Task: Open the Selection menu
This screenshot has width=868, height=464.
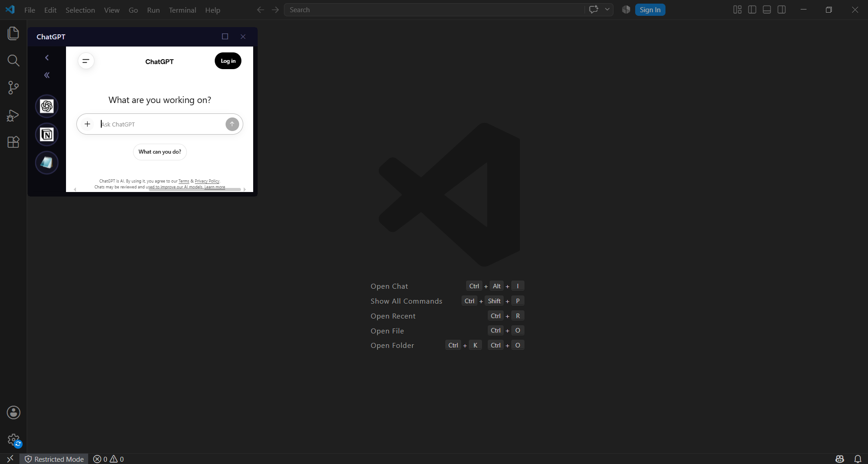Action: (80, 10)
